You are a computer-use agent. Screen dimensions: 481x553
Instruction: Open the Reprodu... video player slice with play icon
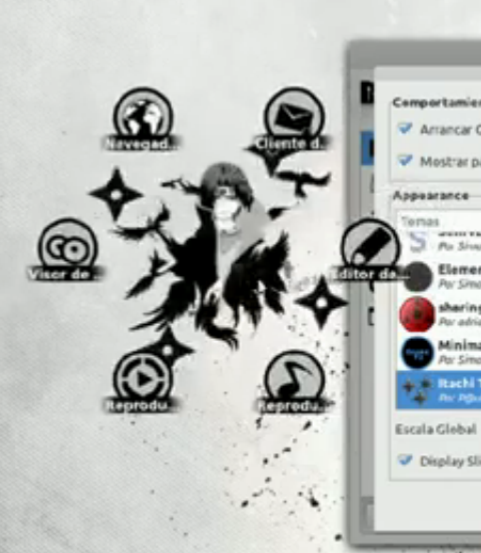pyautogui.click(x=143, y=381)
